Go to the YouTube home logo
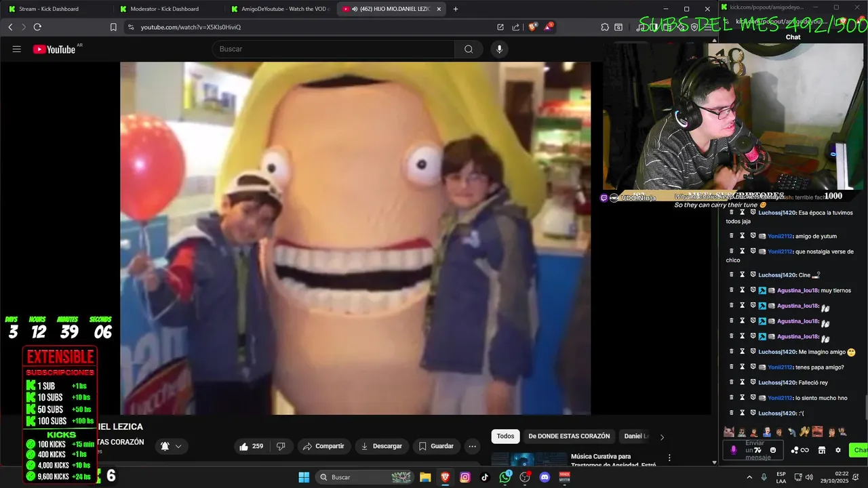The image size is (868, 488). coord(54,49)
